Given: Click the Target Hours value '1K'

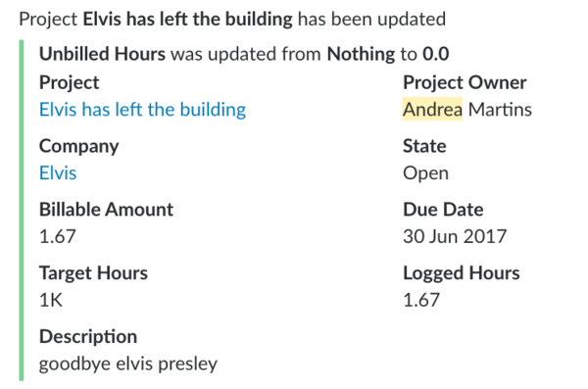Looking at the screenshot, I should [x=51, y=300].
